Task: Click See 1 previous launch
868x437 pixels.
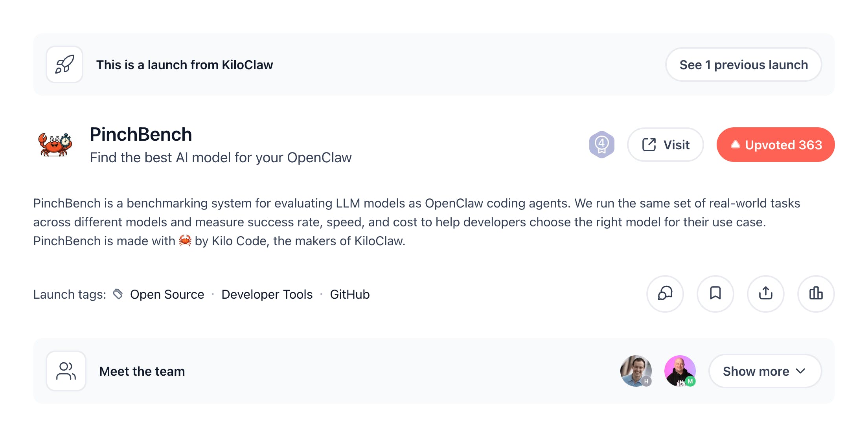Action: point(743,65)
